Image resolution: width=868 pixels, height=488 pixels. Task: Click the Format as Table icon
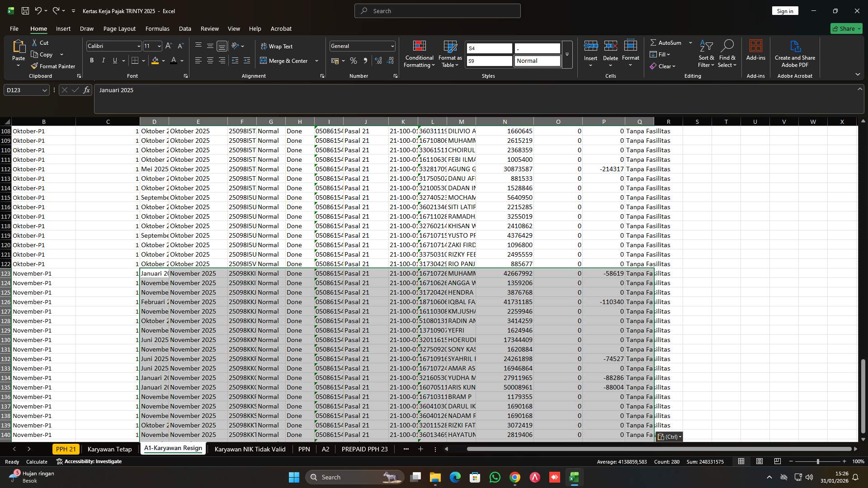[x=450, y=53]
